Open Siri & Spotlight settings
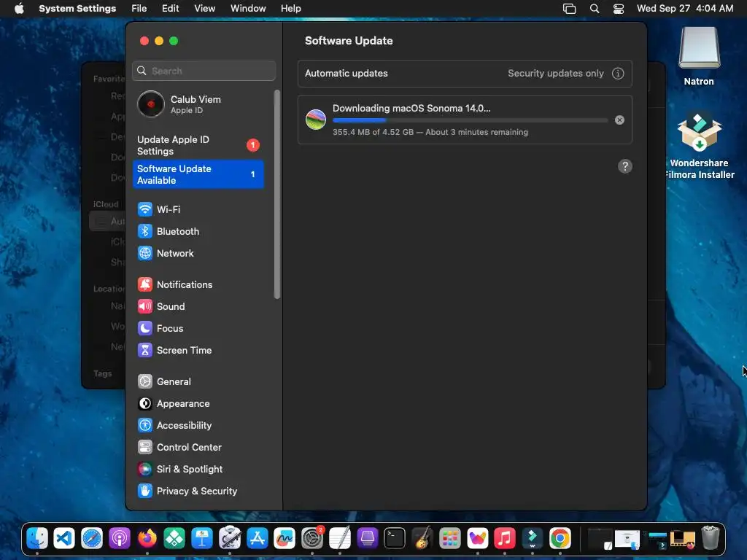Viewport: 747px width, 560px height. (198, 470)
